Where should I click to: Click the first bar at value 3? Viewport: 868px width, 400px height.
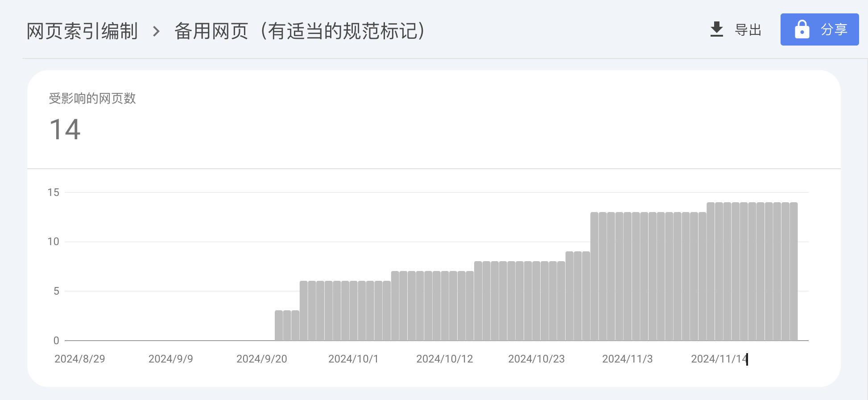tap(279, 325)
